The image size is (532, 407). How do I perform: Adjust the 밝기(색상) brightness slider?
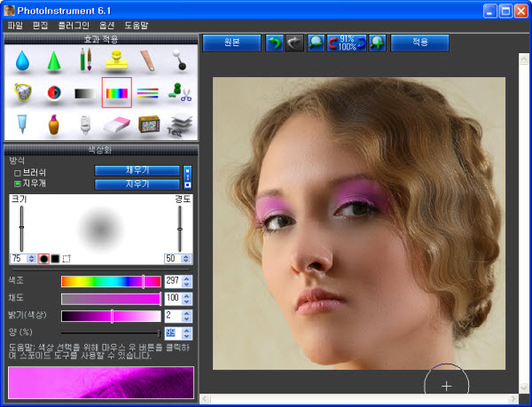111,316
